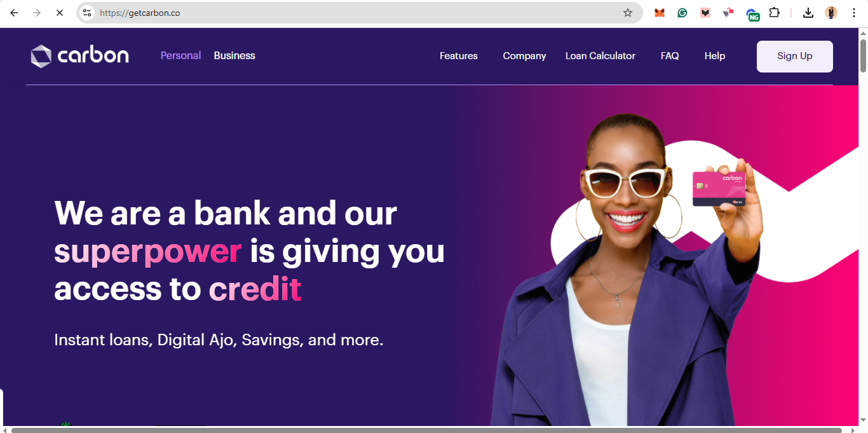This screenshot has width=868, height=433.
Task: Click the site information icon in address bar
Action: tap(88, 13)
